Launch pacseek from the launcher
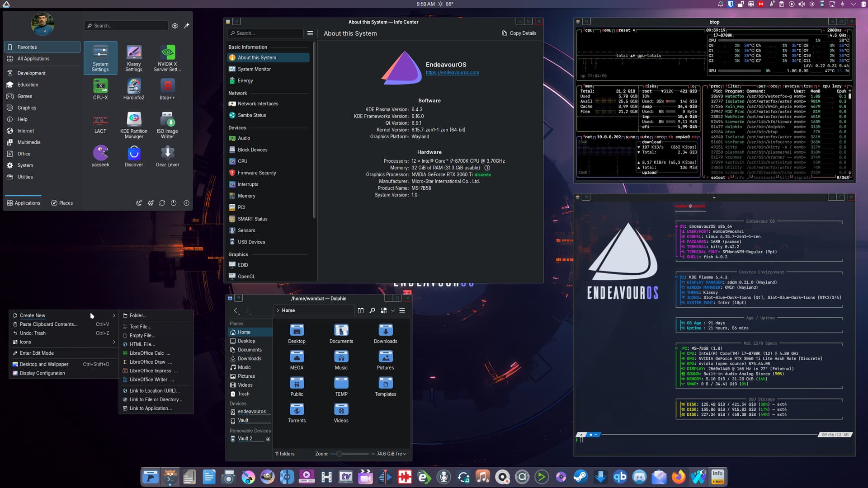 pyautogui.click(x=100, y=156)
